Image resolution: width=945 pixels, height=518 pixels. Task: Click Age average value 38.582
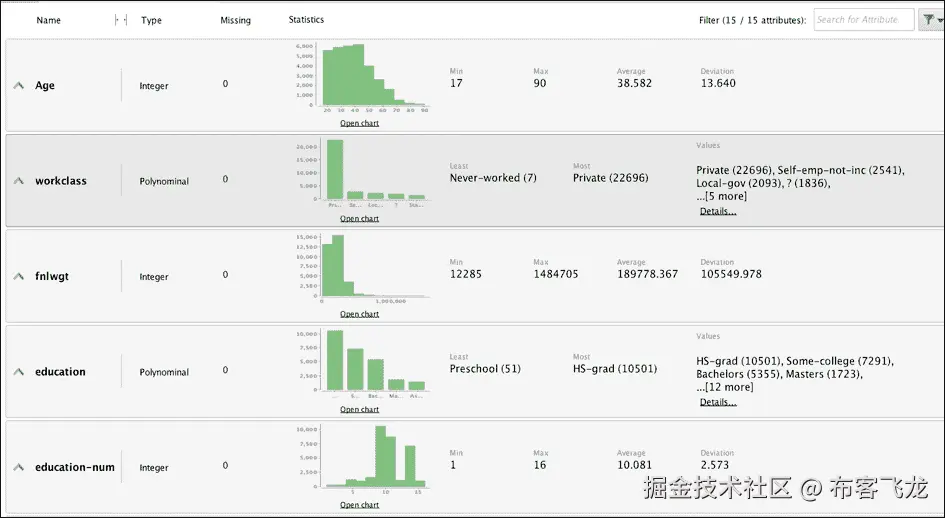pyautogui.click(x=634, y=83)
